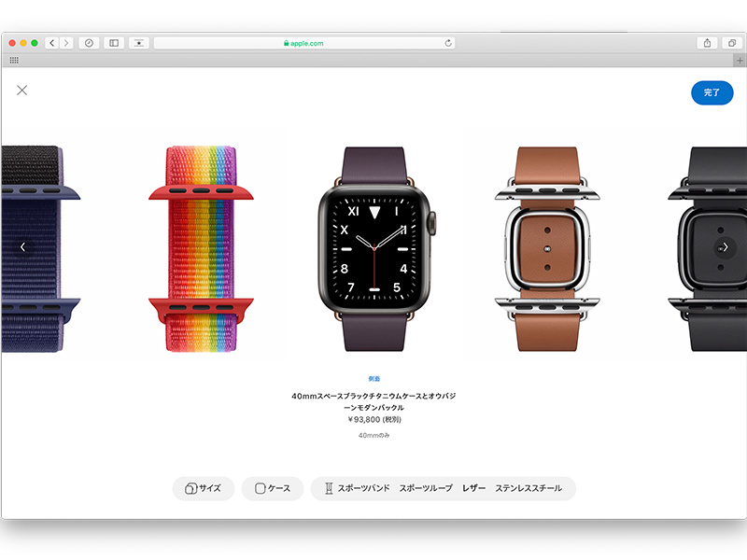Select the スポーツループ band tab
Viewport: 747px width, 560px height.
[426, 488]
